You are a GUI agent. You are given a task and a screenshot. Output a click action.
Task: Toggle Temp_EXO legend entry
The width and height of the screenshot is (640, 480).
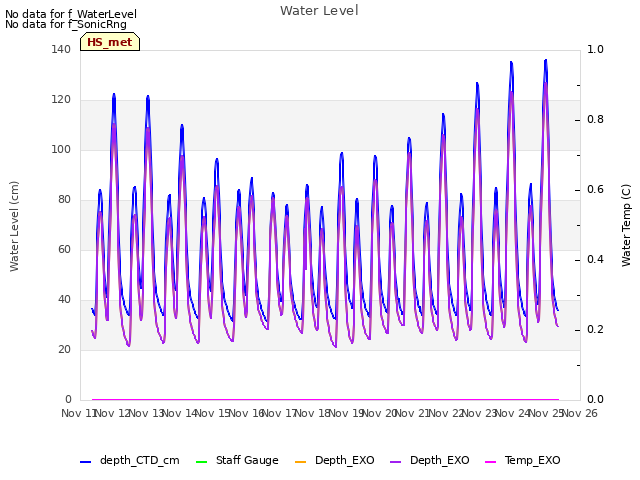522,460
